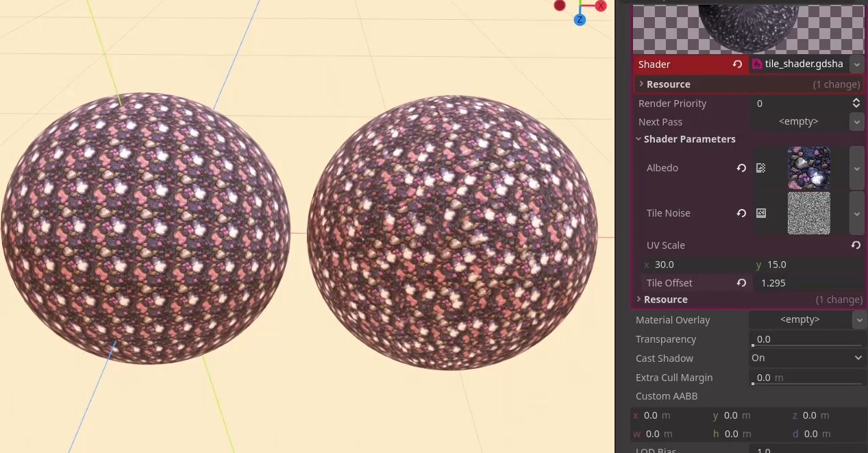
Task: Revert the UV Scale value
Action: pyautogui.click(x=856, y=245)
